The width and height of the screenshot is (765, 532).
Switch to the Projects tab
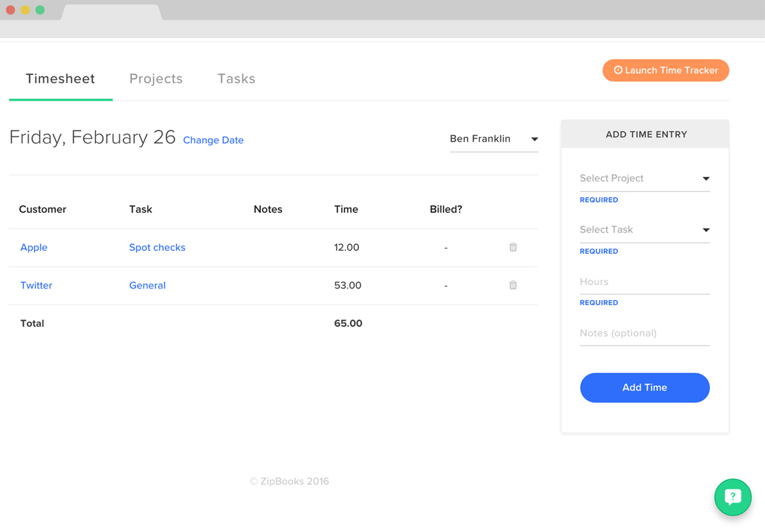click(156, 78)
